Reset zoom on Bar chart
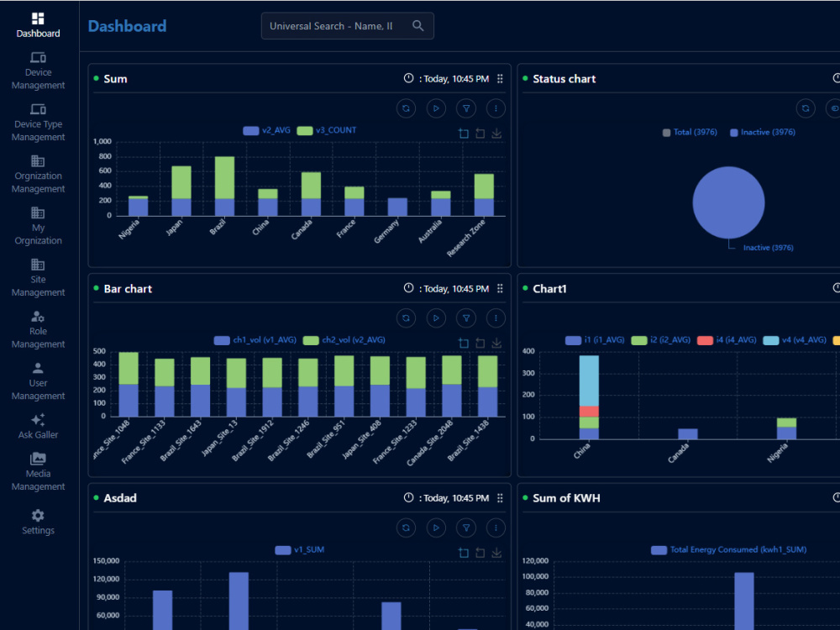This screenshot has width=840, height=630. (480, 343)
